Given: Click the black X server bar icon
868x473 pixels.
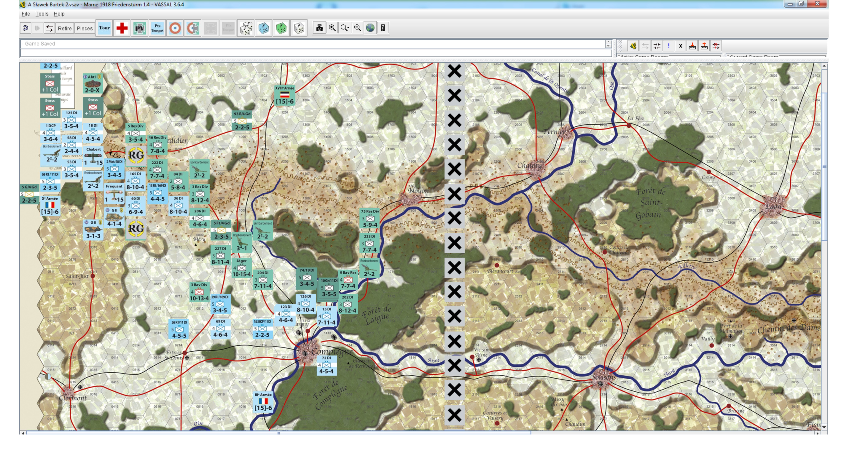Looking at the screenshot, I should [x=680, y=46].
